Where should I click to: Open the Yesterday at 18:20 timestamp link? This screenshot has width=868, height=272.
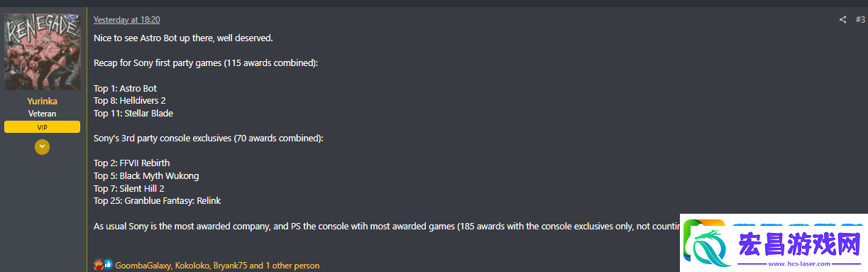127,20
